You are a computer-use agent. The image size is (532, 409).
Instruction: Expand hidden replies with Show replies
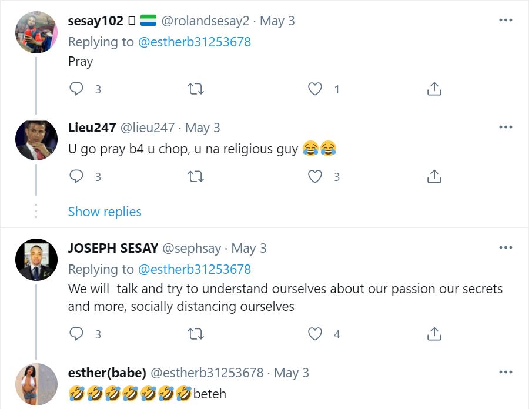105,212
